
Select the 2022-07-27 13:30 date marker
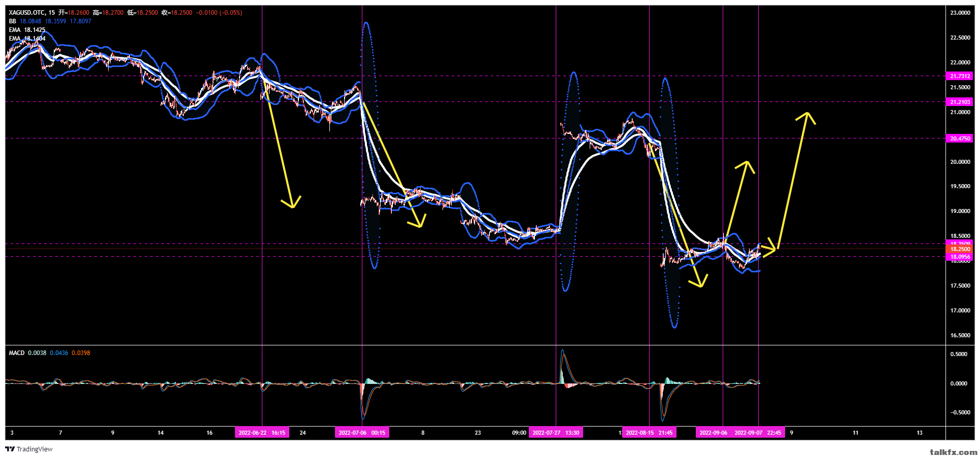click(x=556, y=433)
